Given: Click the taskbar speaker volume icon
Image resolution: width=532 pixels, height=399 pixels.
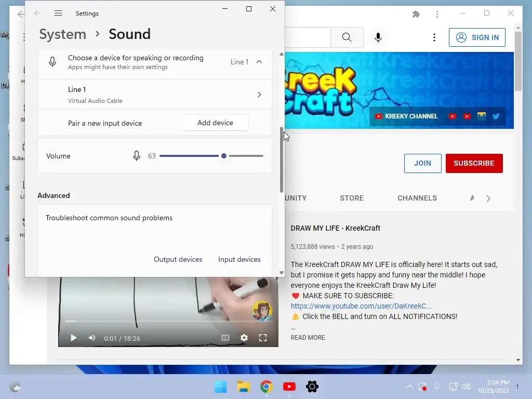Looking at the screenshot, I should click(x=466, y=387).
